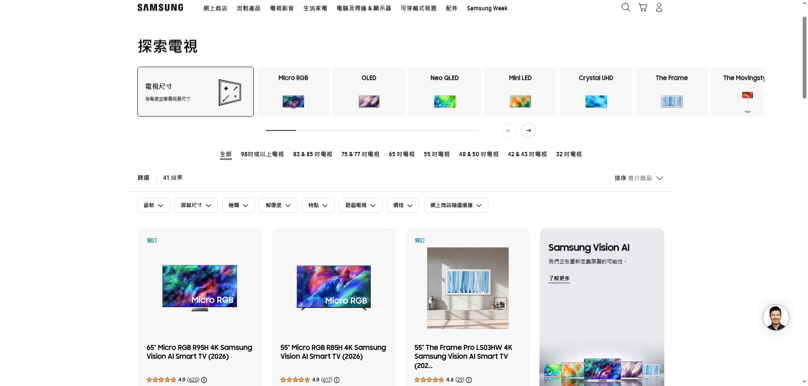808x386 pixels.
Task: Open the price filter dropdown
Action: pos(403,205)
